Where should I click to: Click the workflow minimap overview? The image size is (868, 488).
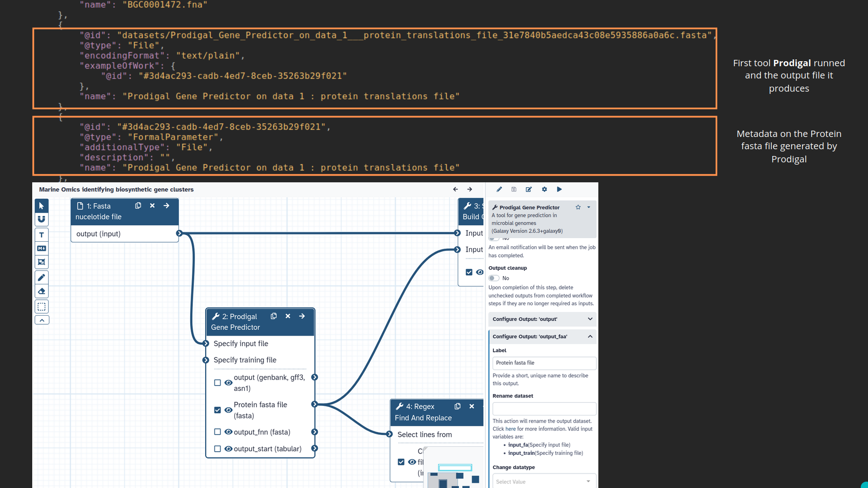454,467
